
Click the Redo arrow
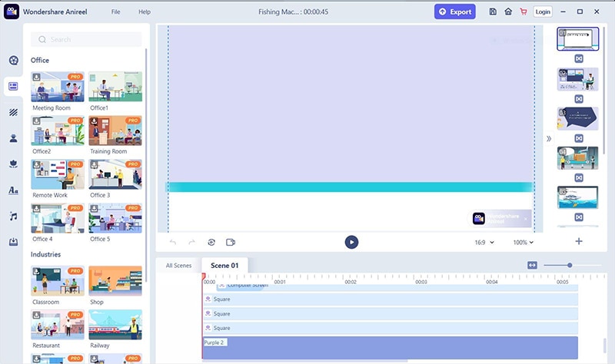[191, 242]
